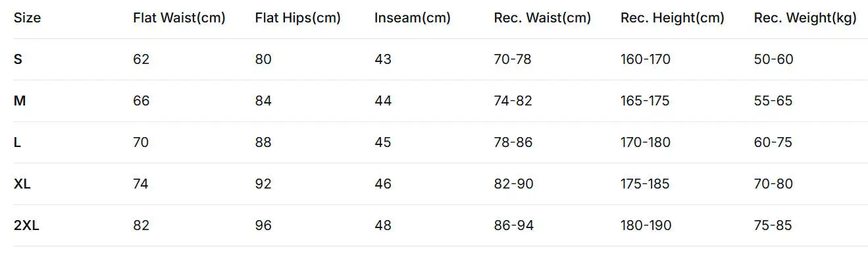The image size is (868, 263).
Task: Click the Flat Hips(cm) header
Action: tap(297, 18)
